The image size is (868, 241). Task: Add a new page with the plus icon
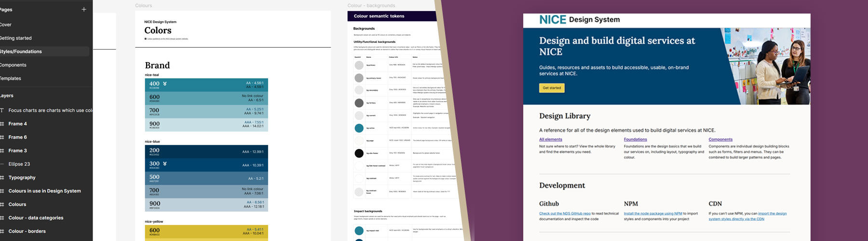[84, 9]
